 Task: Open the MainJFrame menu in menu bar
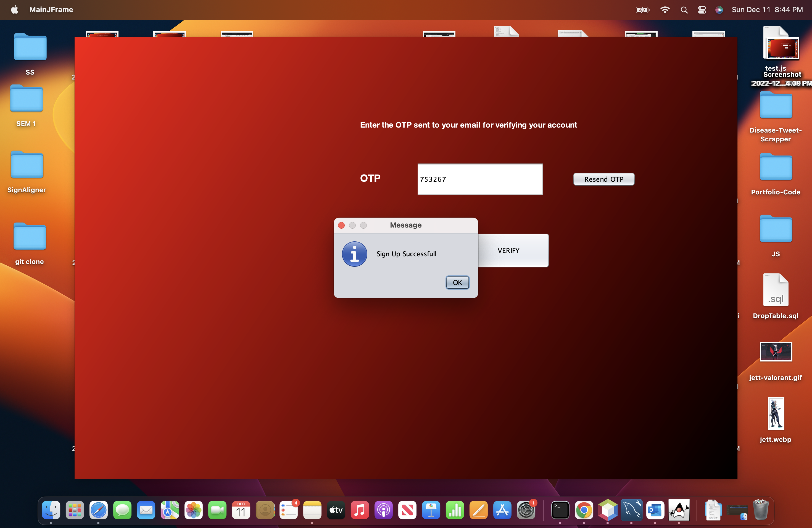pos(51,10)
